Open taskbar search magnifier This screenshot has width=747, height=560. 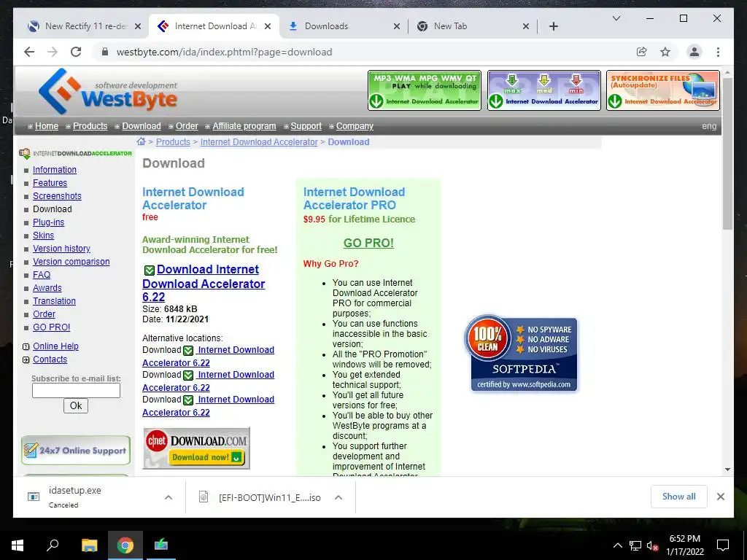(53, 545)
